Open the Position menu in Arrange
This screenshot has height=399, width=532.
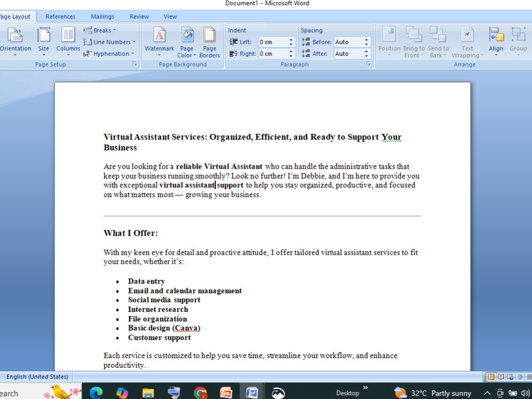pyautogui.click(x=389, y=42)
